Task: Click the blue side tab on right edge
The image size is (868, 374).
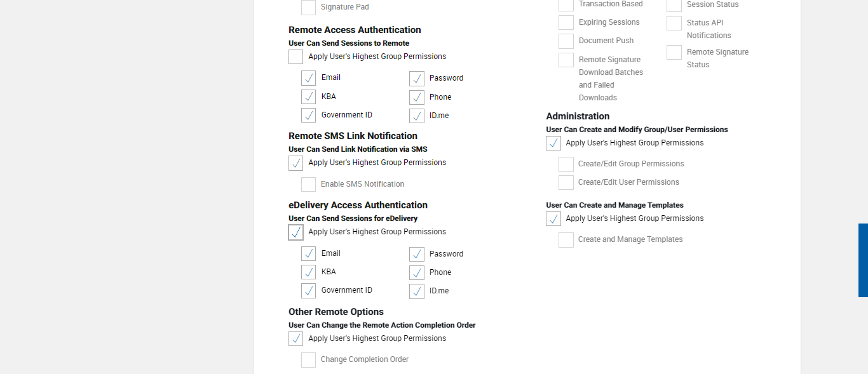Action: coord(863,260)
